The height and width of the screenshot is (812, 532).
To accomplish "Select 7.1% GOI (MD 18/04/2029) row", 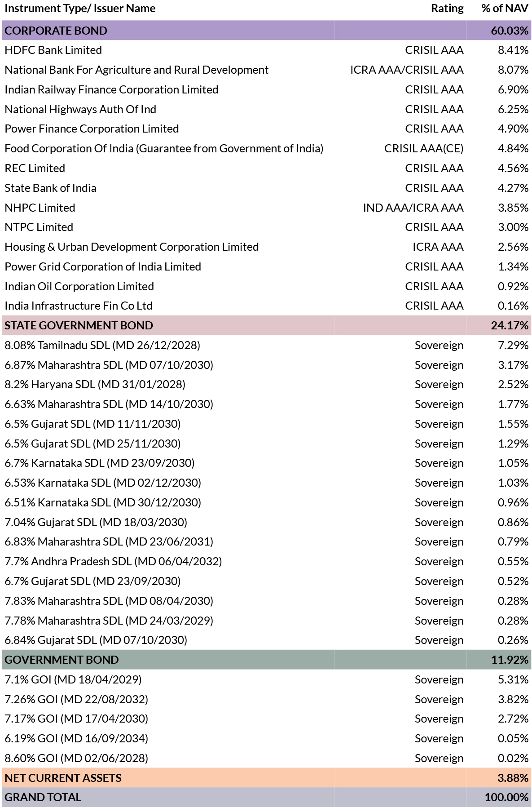I will click(73, 679).
